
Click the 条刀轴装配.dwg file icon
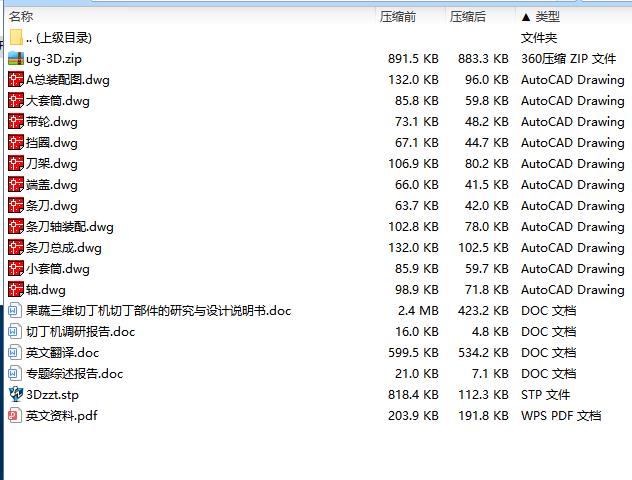pos(16,226)
